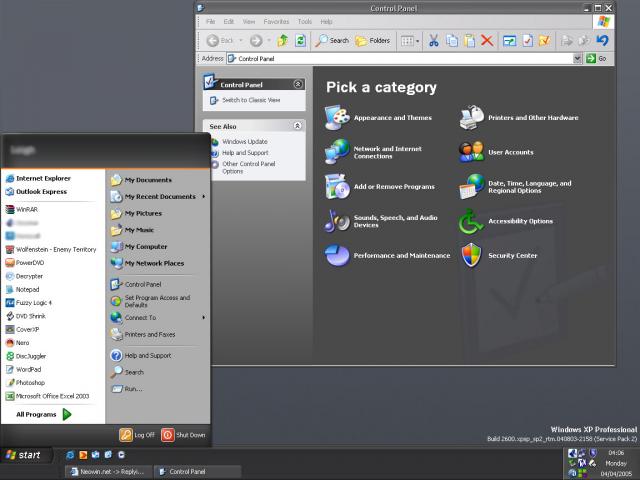The height and width of the screenshot is (480, 640).
Task: Open the Address bar dropdown arrow
Action: coord(577,58)
